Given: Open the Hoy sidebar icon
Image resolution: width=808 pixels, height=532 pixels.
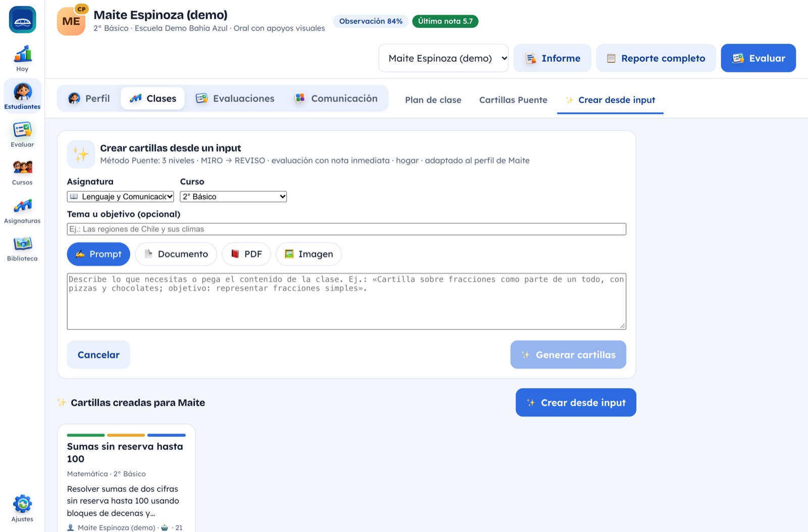Looking at the screenshot, I should tap(22, 59).
